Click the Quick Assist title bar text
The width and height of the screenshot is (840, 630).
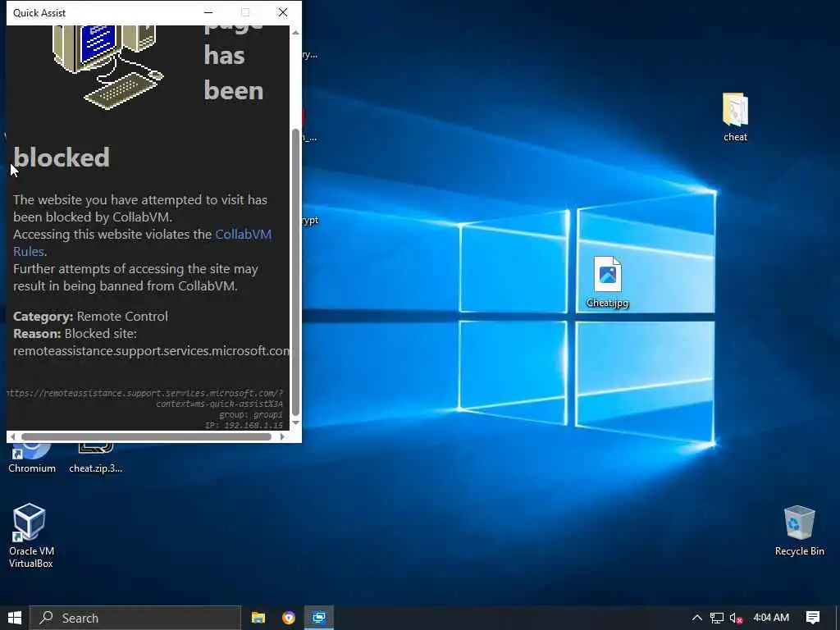39,13
